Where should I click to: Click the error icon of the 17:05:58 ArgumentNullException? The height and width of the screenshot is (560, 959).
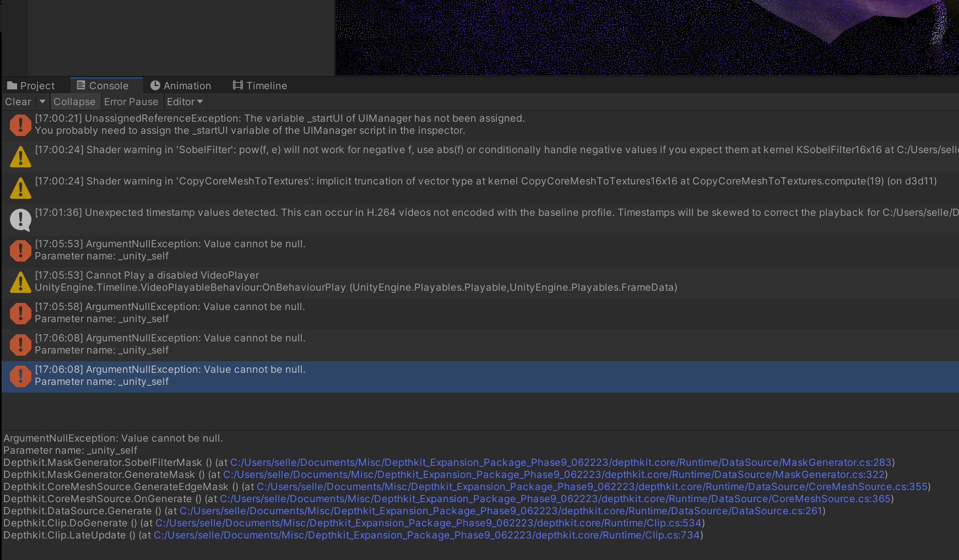click(20, 313)
